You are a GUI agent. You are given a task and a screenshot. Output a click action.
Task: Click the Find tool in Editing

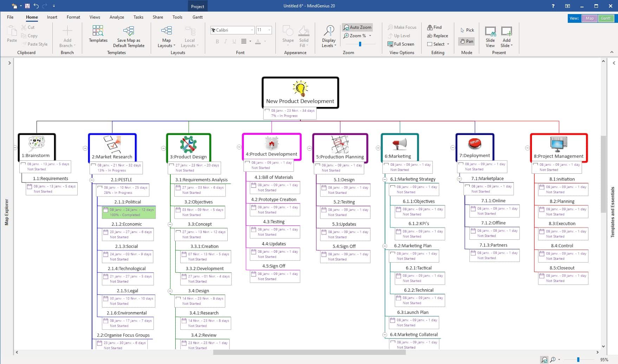point(434,27)
